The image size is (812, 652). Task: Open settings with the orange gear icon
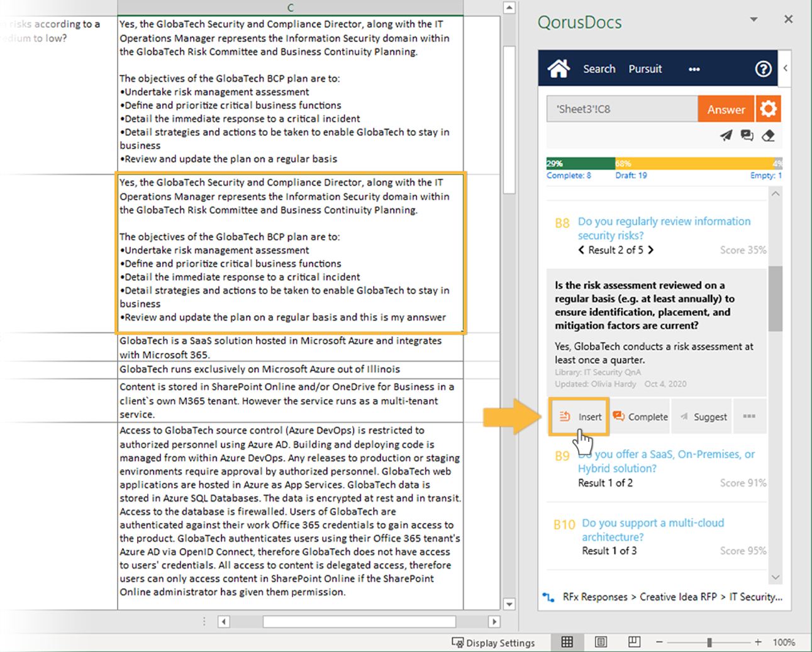point(768,109)
